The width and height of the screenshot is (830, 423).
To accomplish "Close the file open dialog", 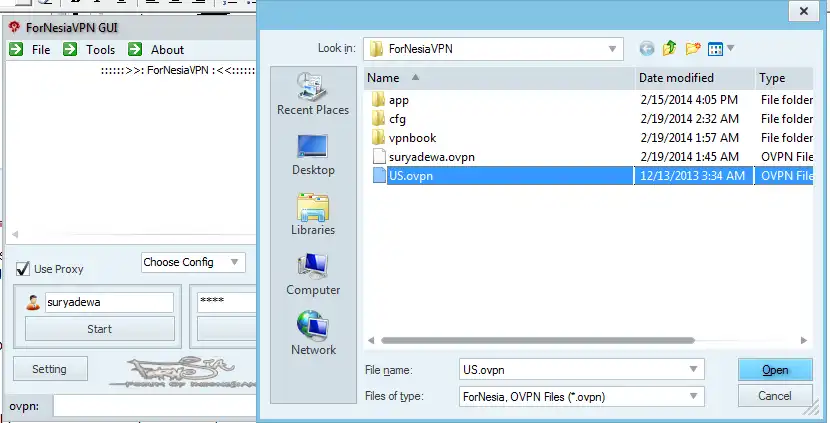I will [x=804, y=11].
